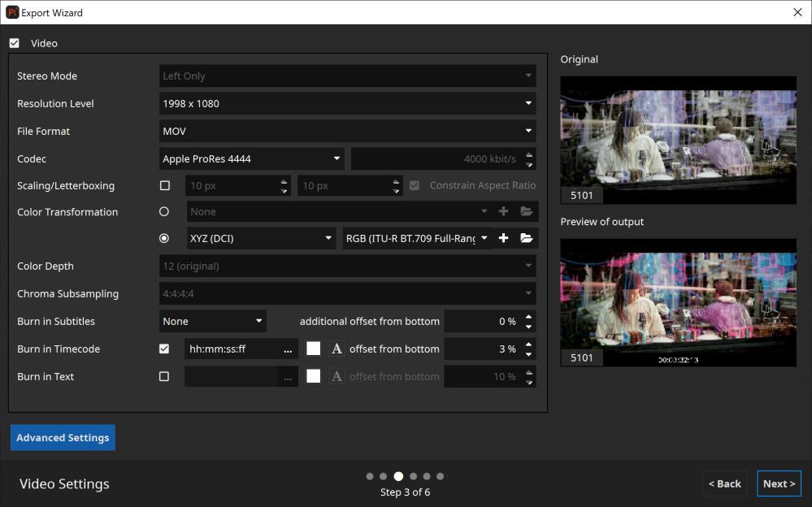Jump to the first wizard step dot

(x=370, y=477)
